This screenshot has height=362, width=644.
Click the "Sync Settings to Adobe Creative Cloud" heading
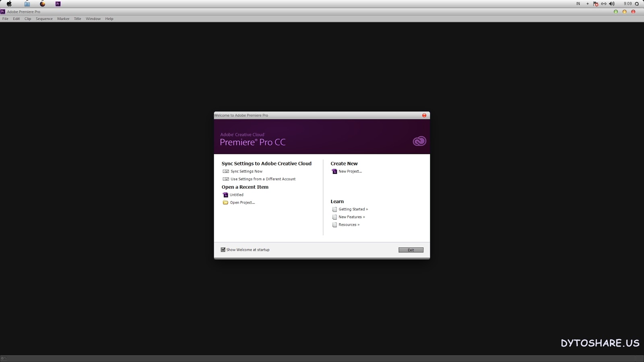266,164
